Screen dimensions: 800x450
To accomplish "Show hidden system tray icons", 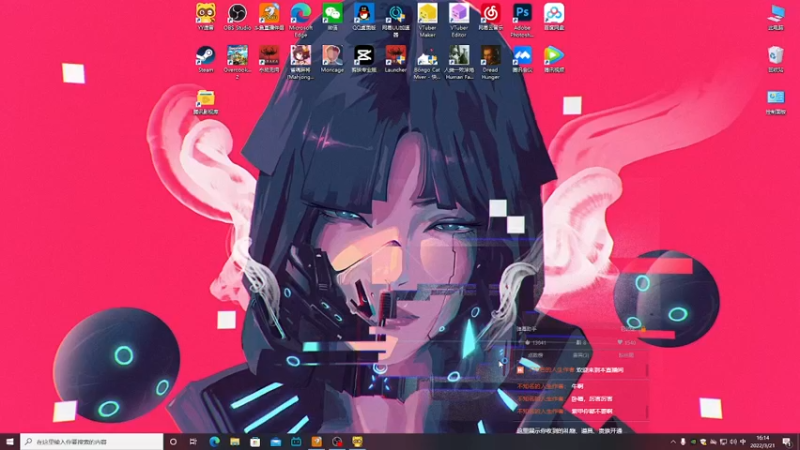I will tap(673, 442).
